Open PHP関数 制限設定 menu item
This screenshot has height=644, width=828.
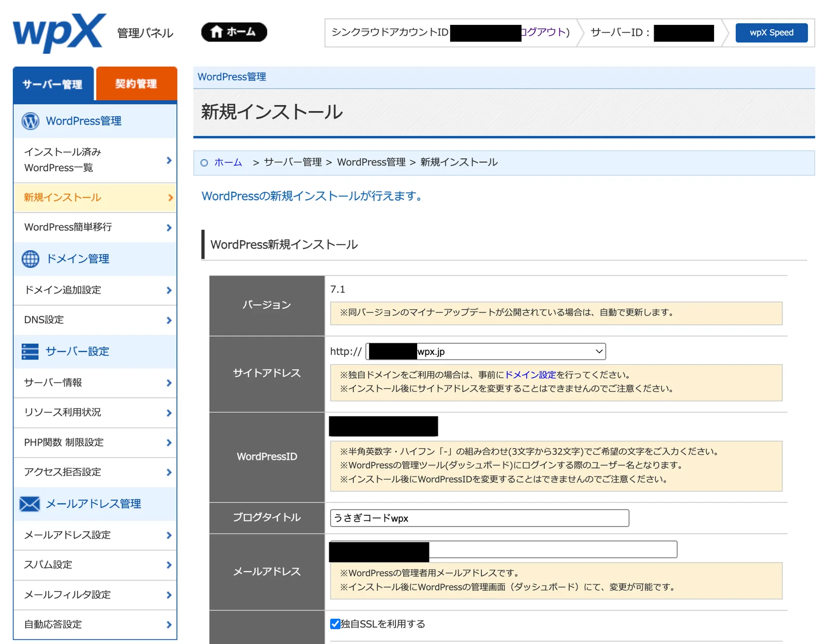point(95,443)
